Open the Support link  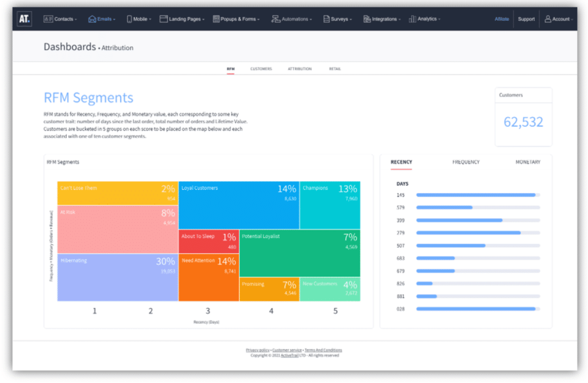526,19
